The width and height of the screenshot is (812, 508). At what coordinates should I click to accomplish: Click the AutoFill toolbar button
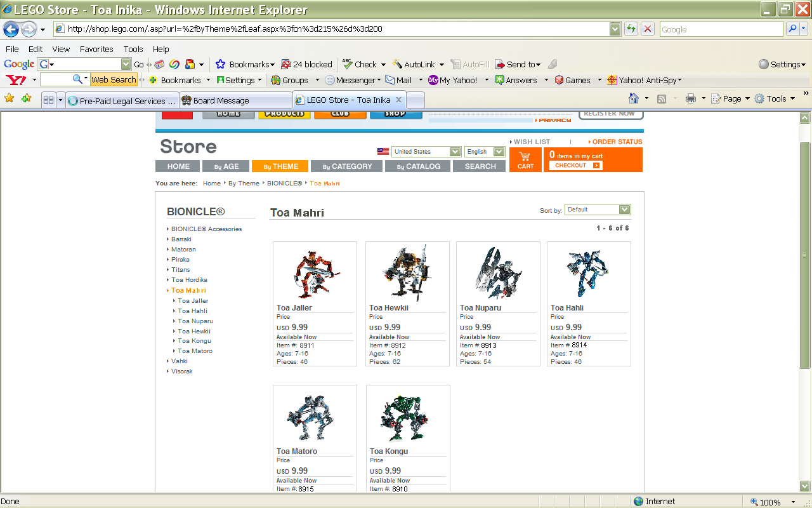pyautogui.click(x=470, y=64)
